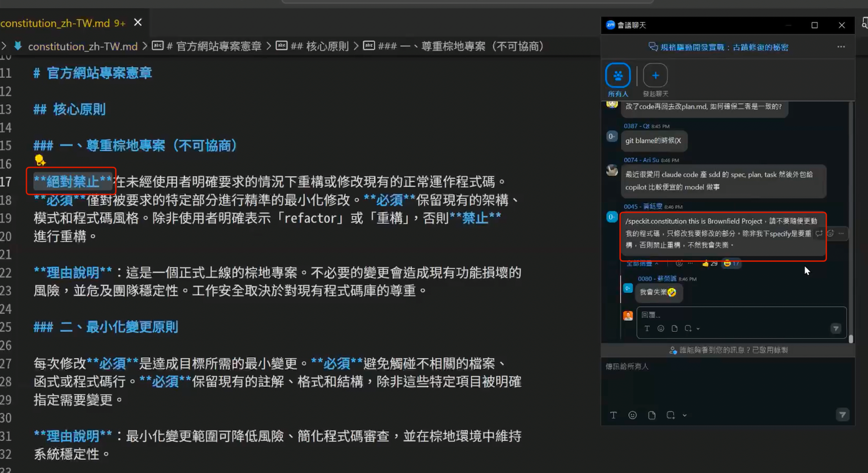The height and width of the screenshot is (473, 868).
Task: Click reply-in-thread icon on highlighted speckit message
Action: [819, 234]
